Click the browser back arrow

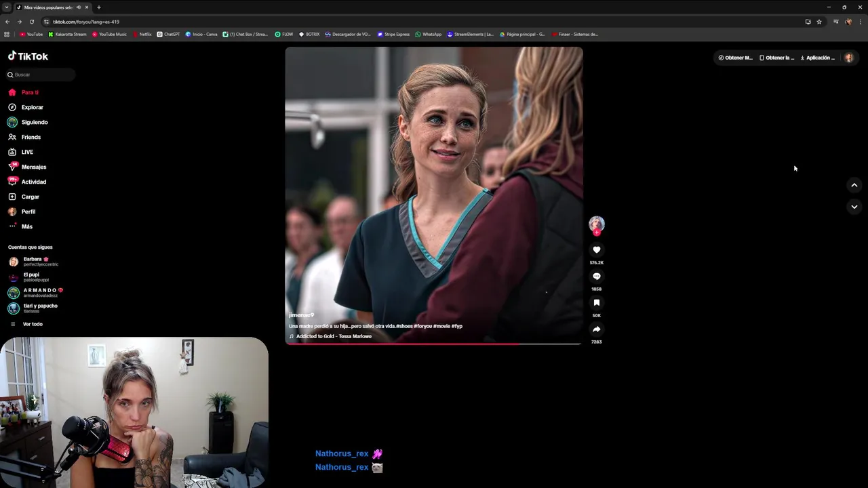pos(7,22)
